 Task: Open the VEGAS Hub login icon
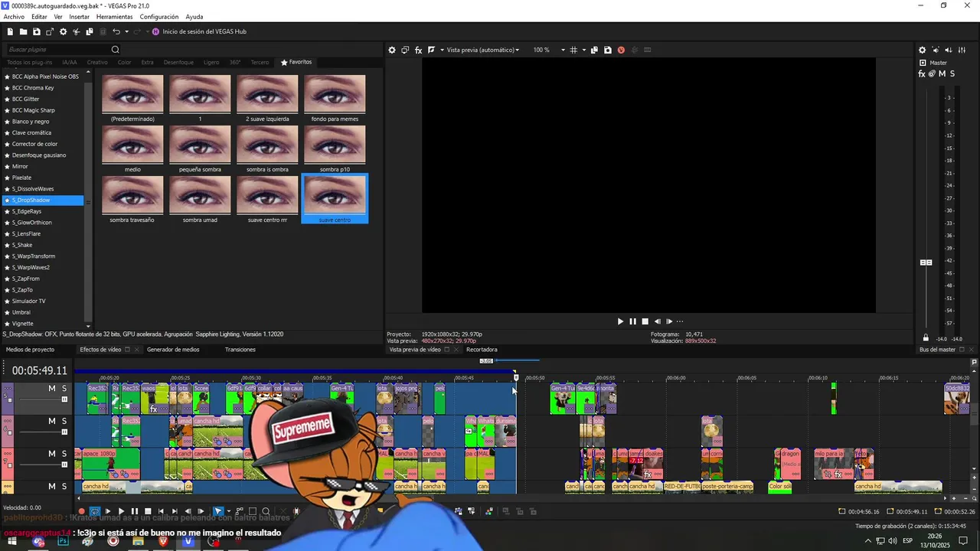point(155,31)
